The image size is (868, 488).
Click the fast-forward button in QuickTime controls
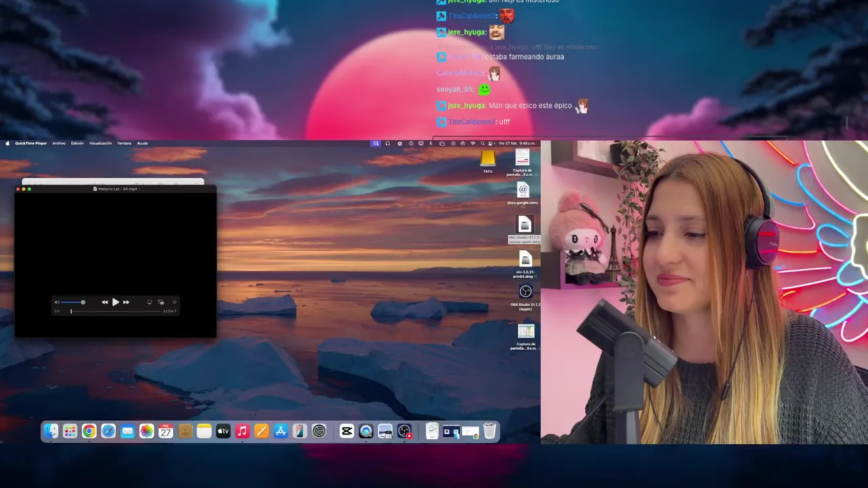(126, 302)
